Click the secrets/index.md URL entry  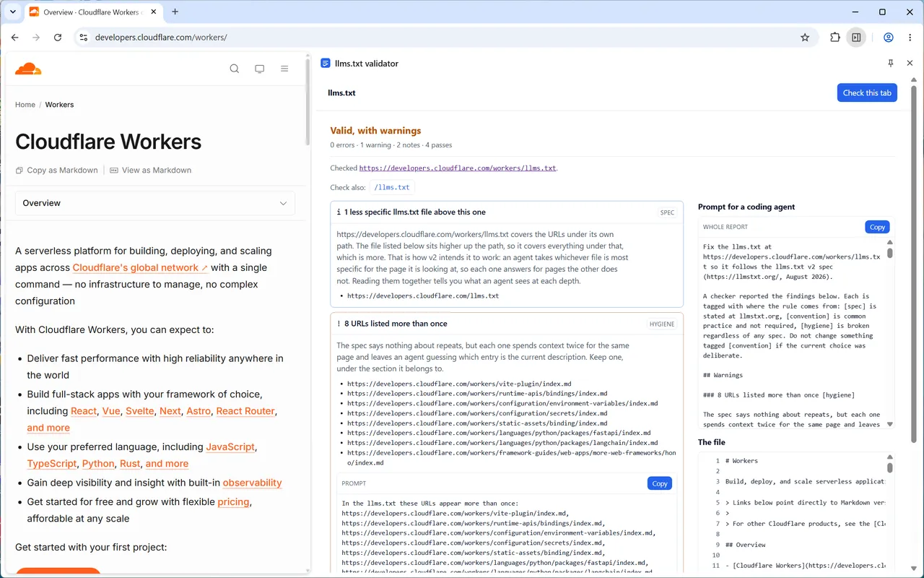coord(477,413)
